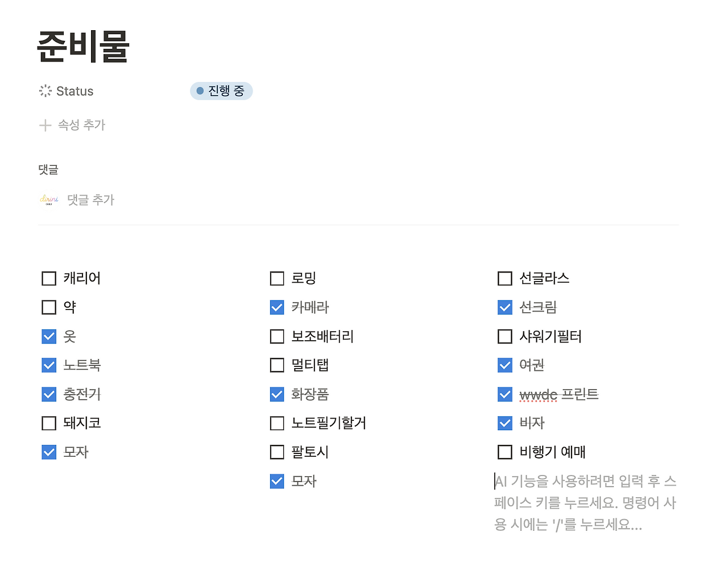Uncheck the 여권 checkbox

tap(504, 365)
